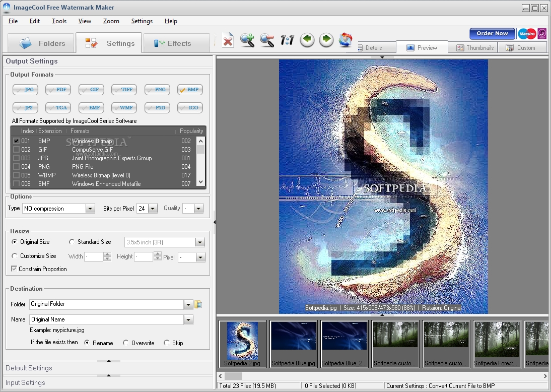Open the Tools menu
The height and width of the screenshot is (392, 551).
point(59,21)
